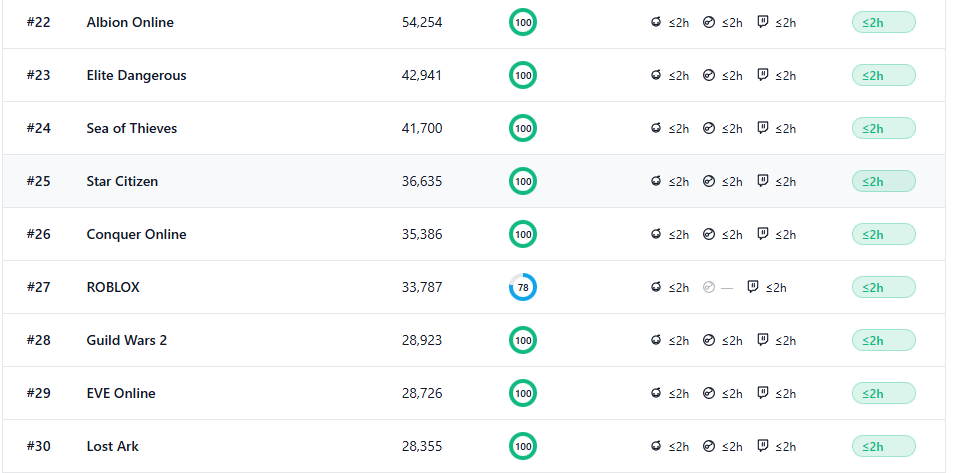Viewport: 955px width, 473px height.
Task: Click the greyed-out gauge icon in the ROBLOX row
Action: tap(709, 287)
